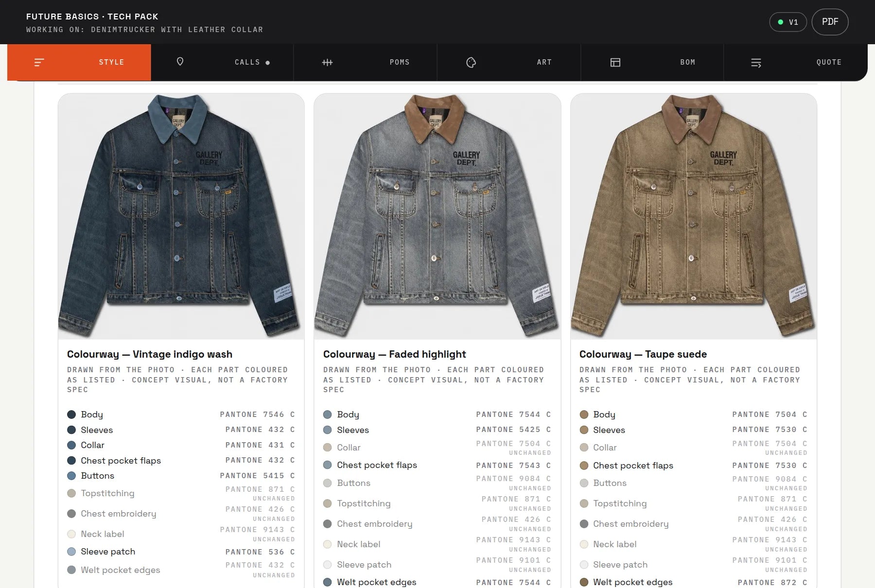Click 'Neck label' row in Taupe suede
Screen dimensions: 875x588
point(694,544)
